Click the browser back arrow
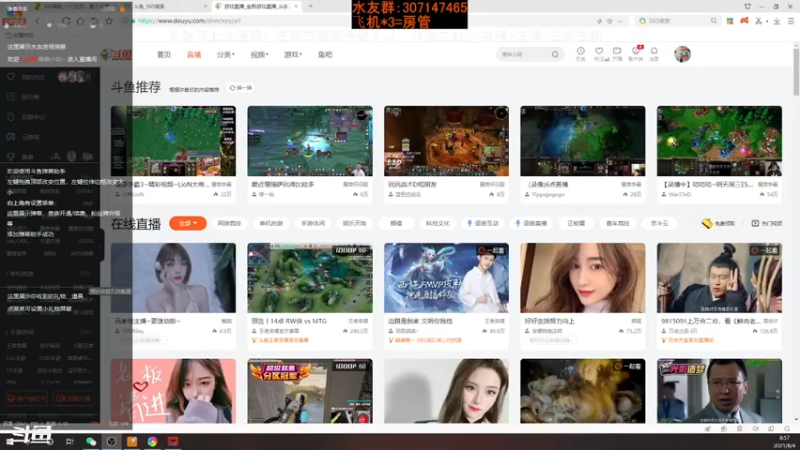800x450 pixels. coord(37,21)
